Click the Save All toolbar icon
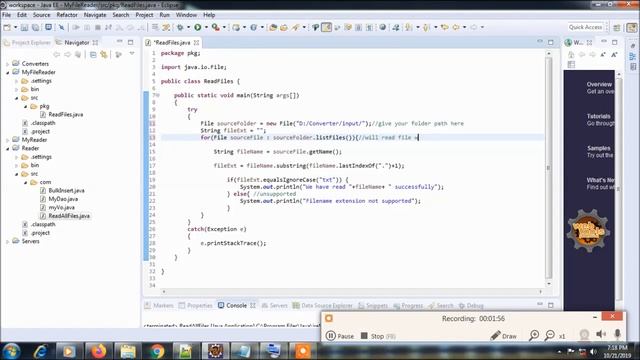The image size is (640, 360). (x=36, y=27)
